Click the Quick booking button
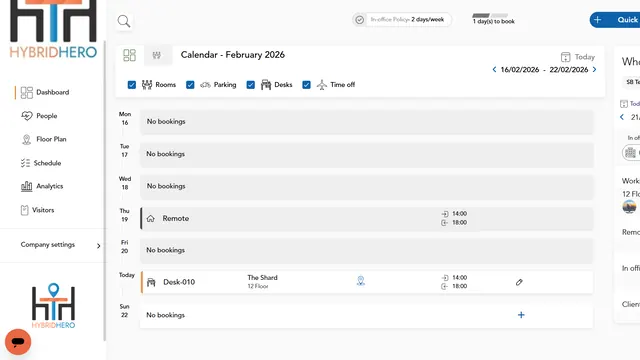640x360 pixels. 615,20
